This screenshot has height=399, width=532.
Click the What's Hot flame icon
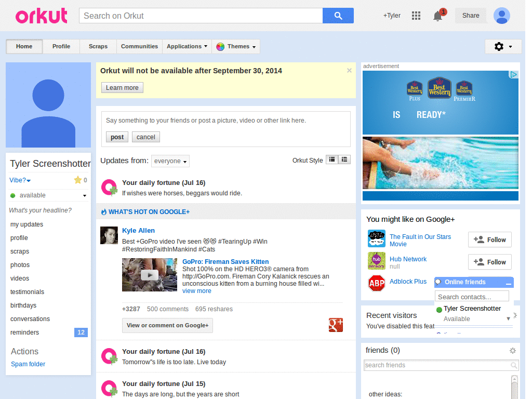104,212
